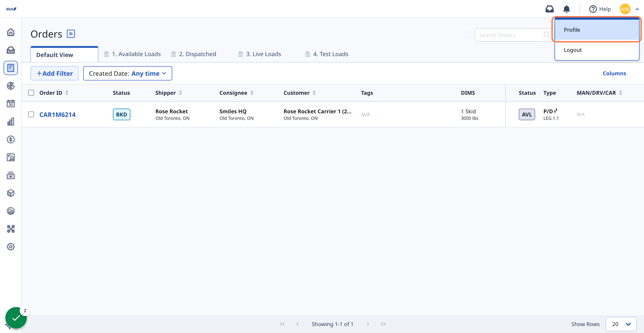
Task: Click the 1 Skid DIMS cell
Action: 470,114
